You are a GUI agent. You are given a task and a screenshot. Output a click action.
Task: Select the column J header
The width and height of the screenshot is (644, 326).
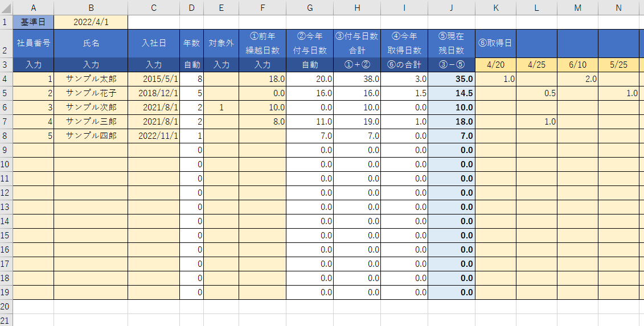[x=451, y=7]
